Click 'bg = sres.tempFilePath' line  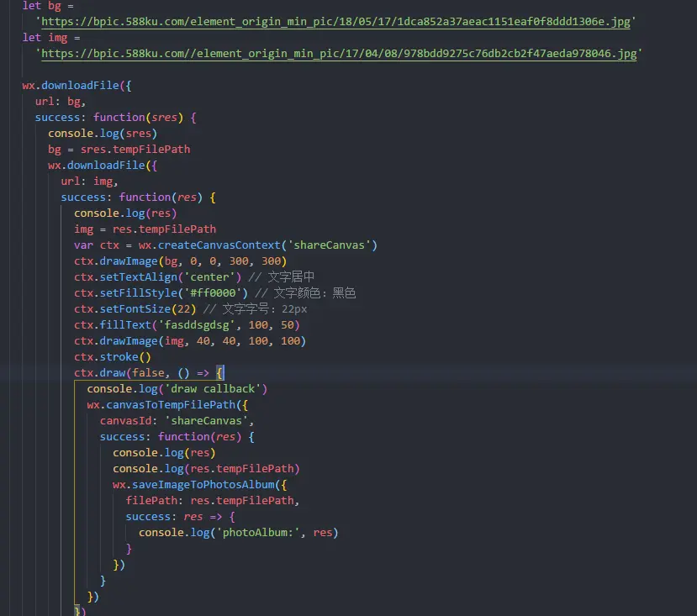point(119,150)
